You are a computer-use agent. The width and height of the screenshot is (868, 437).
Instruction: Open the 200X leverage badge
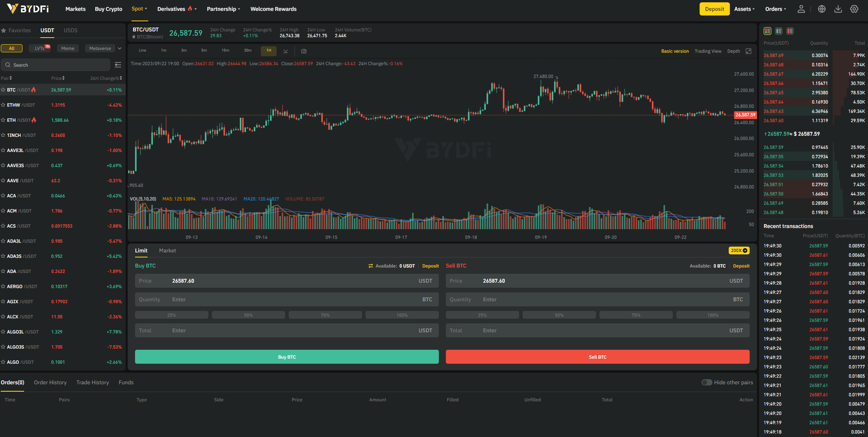[x=739, y=250]
